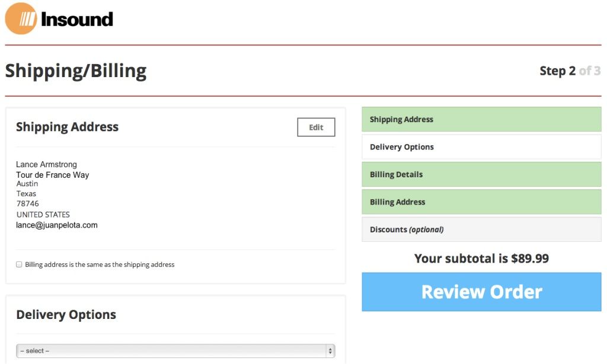Image resolution: width=607 pixels, height=364 pixels.
Task: Click email lance@juanpelota.com
Action: [x=57, y=225]
